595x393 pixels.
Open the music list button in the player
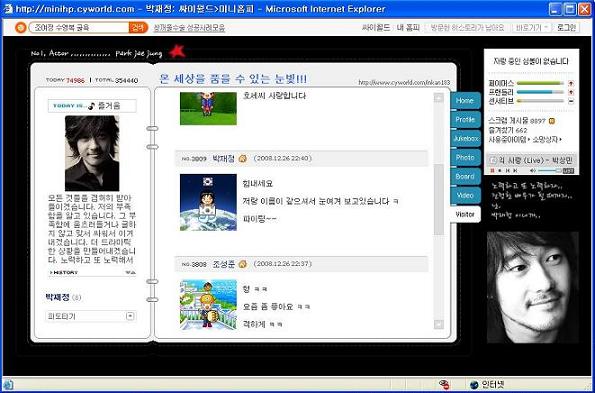(x=568, y=171)
